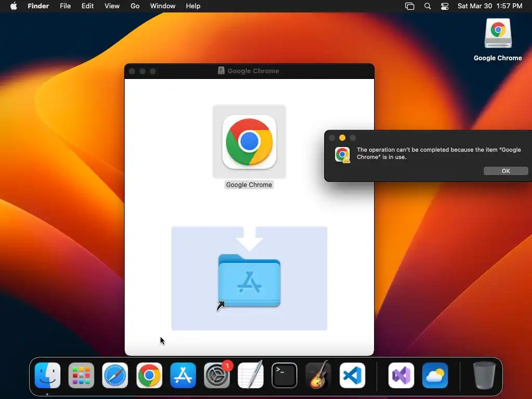
Task: Open the cloud weather app in Dock
Action: point(435,375)
